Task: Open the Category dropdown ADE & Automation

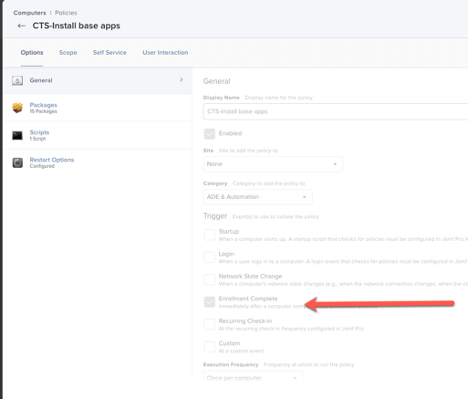Action: [x=258, y=197]
